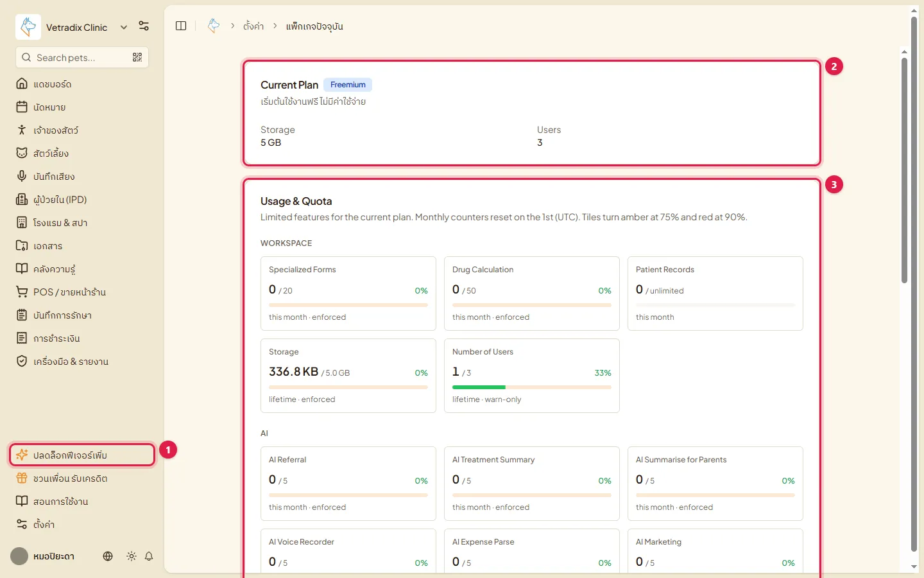Open the โรงแรม & สปา building icon

tap(22, 222)
